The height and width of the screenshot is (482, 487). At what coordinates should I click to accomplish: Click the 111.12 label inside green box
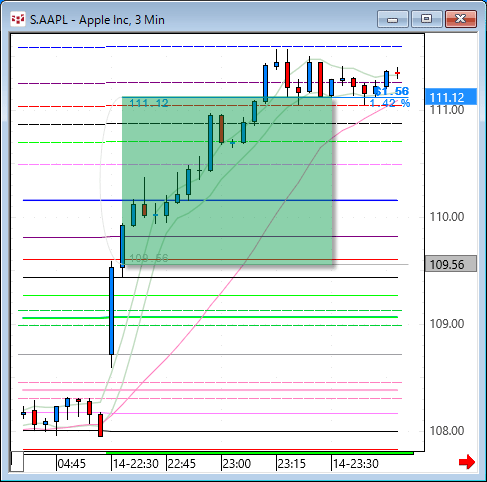point(149,103)
